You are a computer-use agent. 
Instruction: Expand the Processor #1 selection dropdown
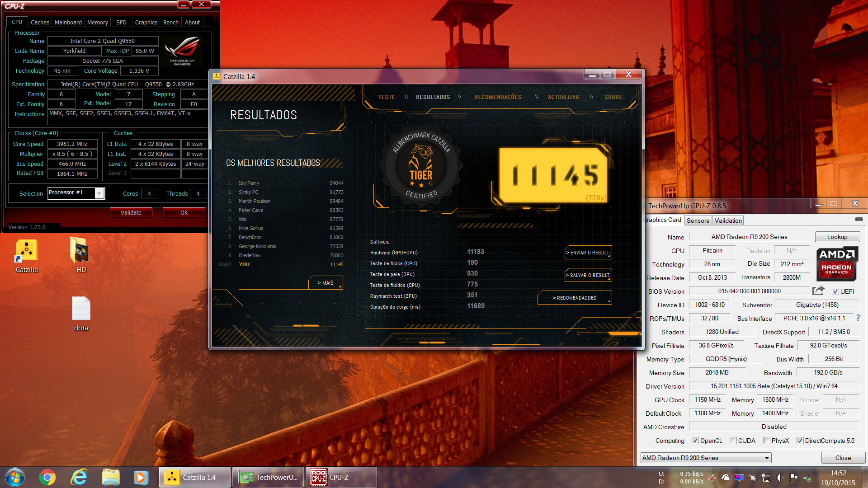(x=99, y=193)
